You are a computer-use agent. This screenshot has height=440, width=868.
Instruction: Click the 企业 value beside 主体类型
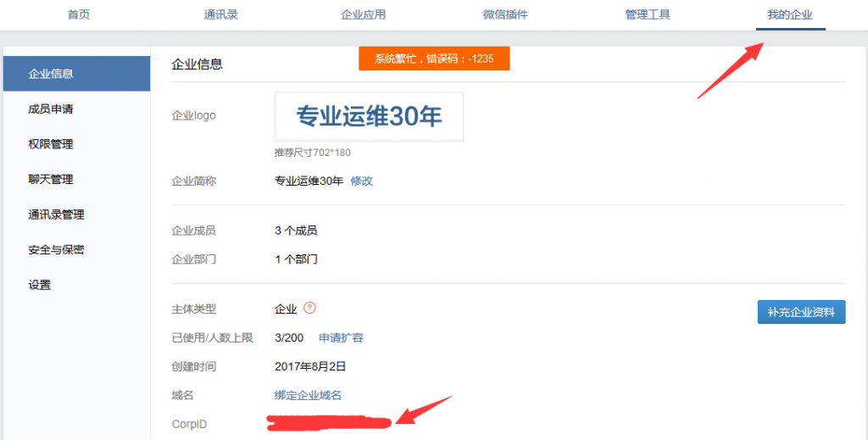point(286,309)
